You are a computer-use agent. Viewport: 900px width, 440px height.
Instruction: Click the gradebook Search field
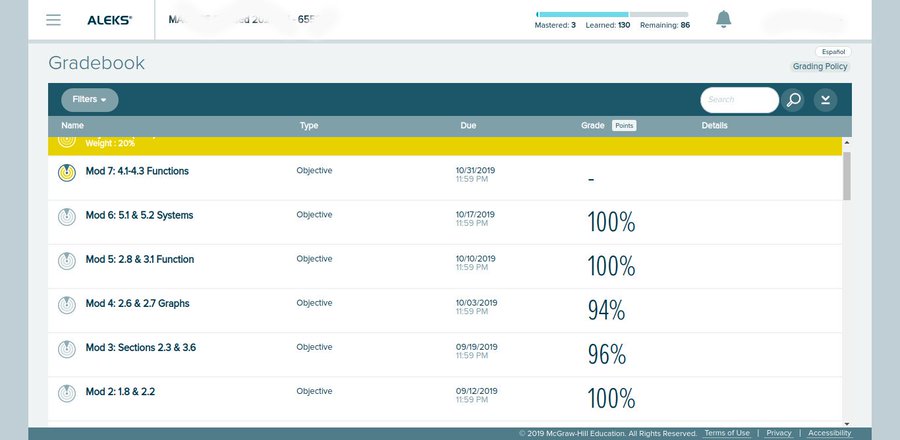tap(739, 100)
